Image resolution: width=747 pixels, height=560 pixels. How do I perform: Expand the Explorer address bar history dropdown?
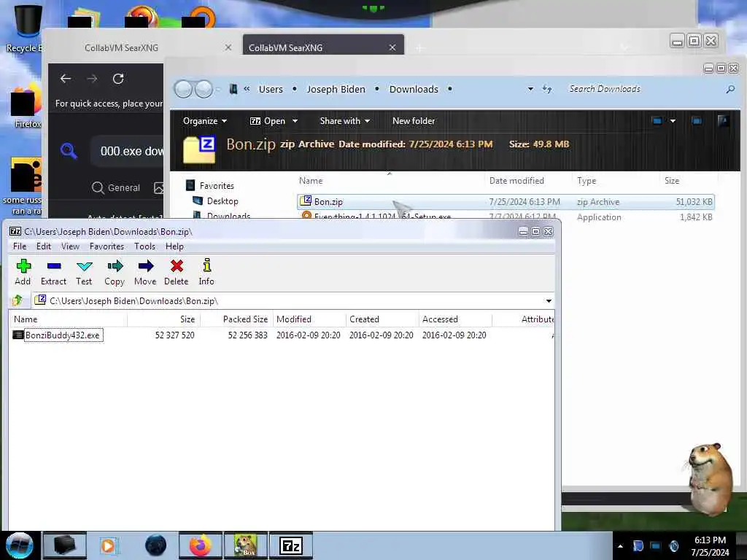[530, 89]
